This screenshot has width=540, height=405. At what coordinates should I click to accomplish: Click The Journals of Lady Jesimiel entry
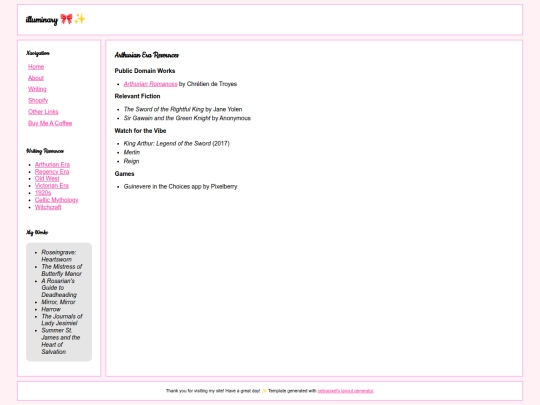62,320
